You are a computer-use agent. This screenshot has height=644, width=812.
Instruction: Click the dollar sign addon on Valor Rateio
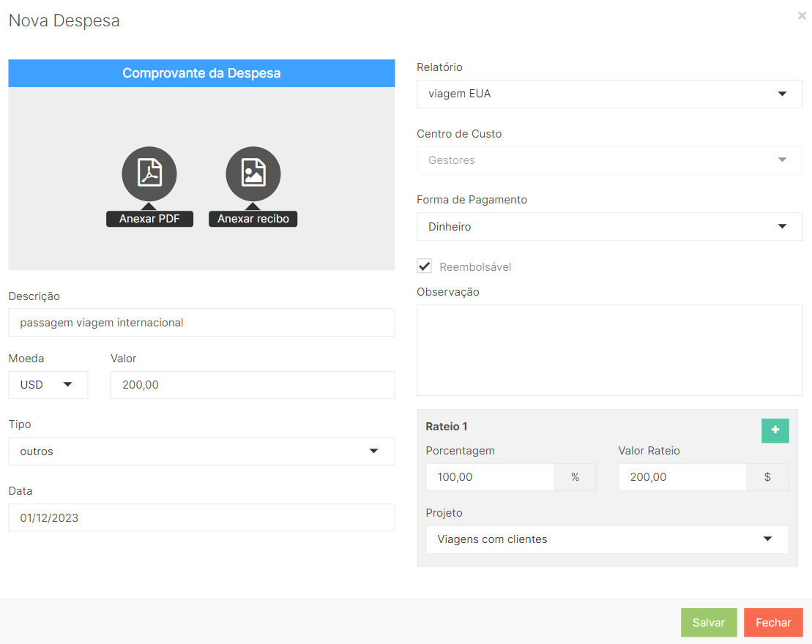[x=767, y=477]
